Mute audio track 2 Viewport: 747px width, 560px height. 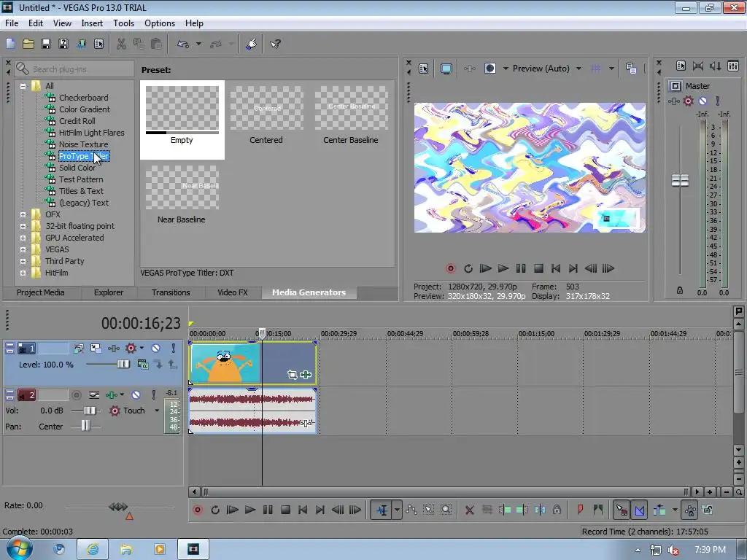pyautogui.click(x=136, y=394)
